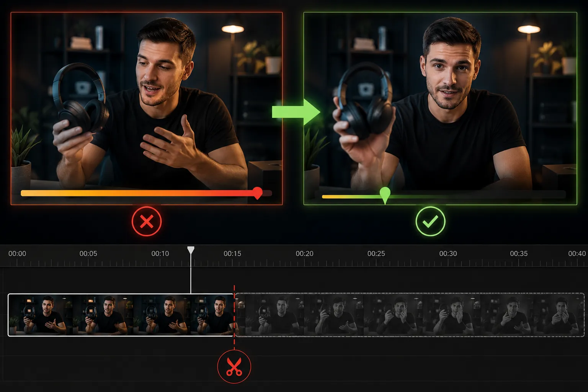
Task: Click the 00:30 timestamp on the ruler
Action: tap(448, 253)
